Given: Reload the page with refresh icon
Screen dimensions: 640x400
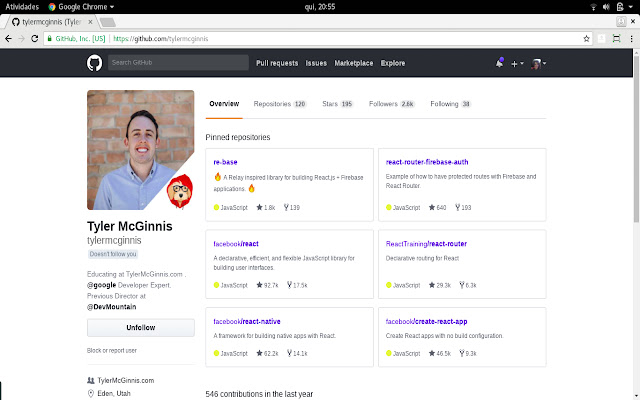Looking at the screenshot, I should [35, 38].
